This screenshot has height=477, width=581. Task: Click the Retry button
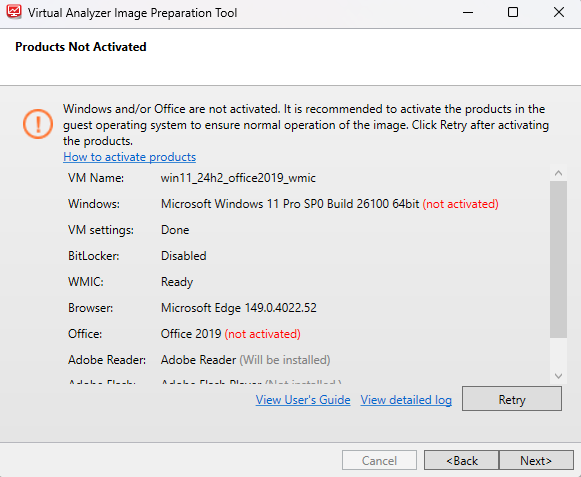(x=512, y=399)
